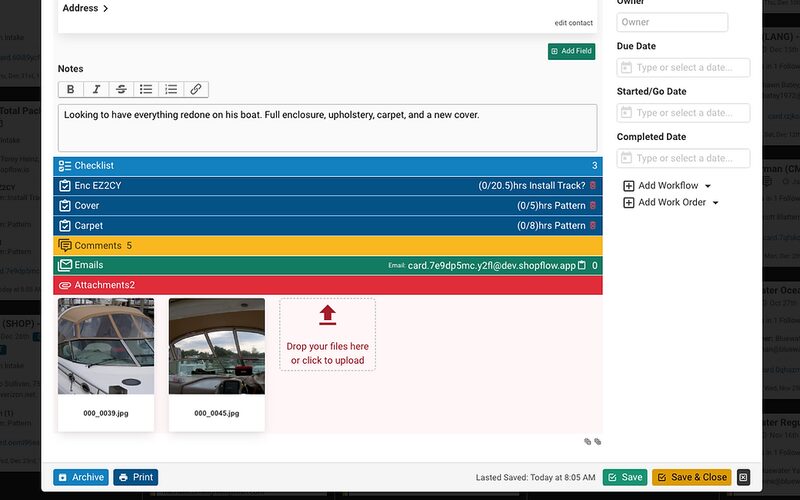Screen dimensions: 800x500
Task: Delete the Carpet work order
Action: pos(593,226)
